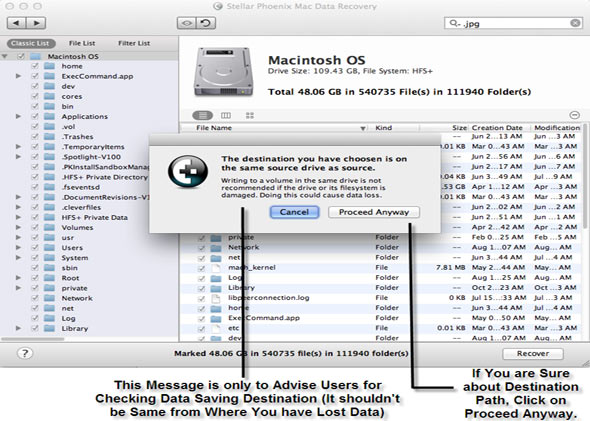Uncheck the dev folder checkbox in sidebar
Image resolution: width=590 pixels, height=421 pixels.
coord(35,86)
